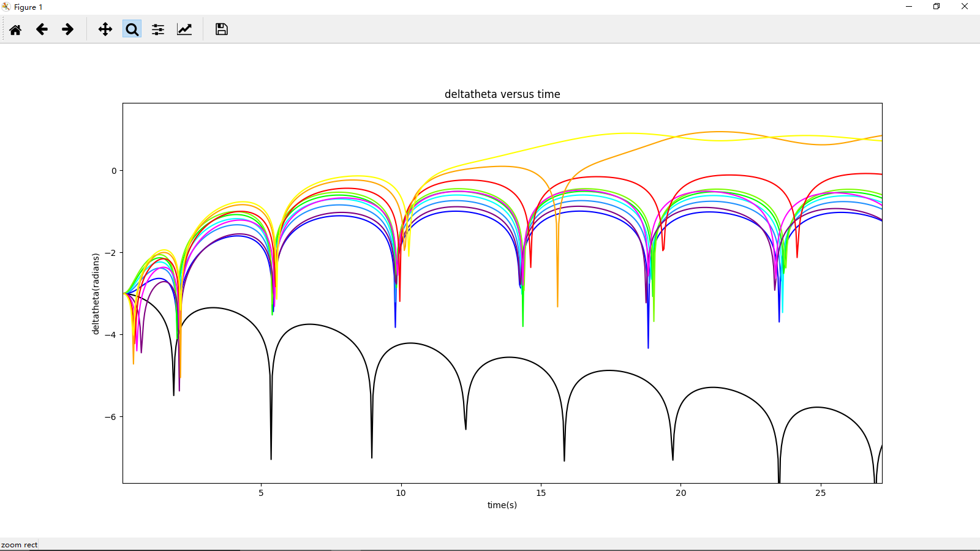Screen dimensions: 980x551
Task: Toggle the Pan axes tool
Action: [x=105, y=29]
